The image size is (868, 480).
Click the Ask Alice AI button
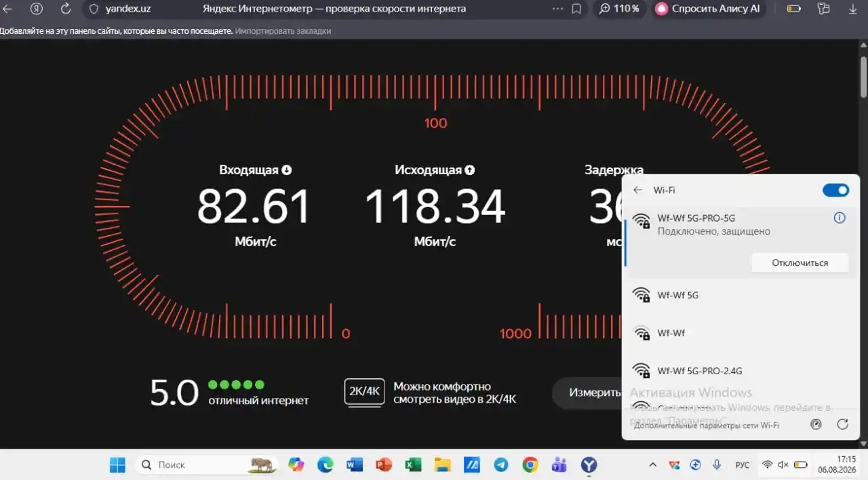point(709,9)
